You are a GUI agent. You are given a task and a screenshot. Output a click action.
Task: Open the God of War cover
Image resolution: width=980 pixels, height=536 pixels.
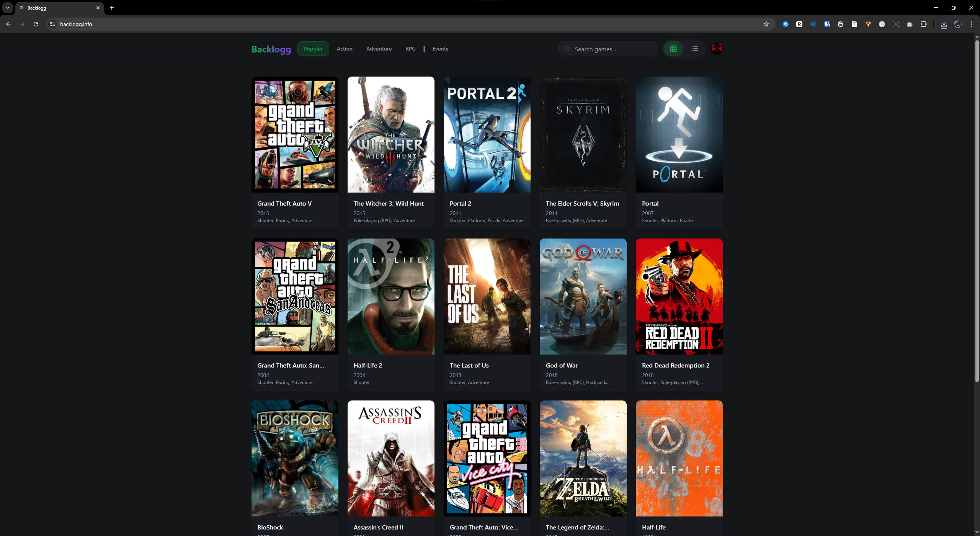[583, 296]
